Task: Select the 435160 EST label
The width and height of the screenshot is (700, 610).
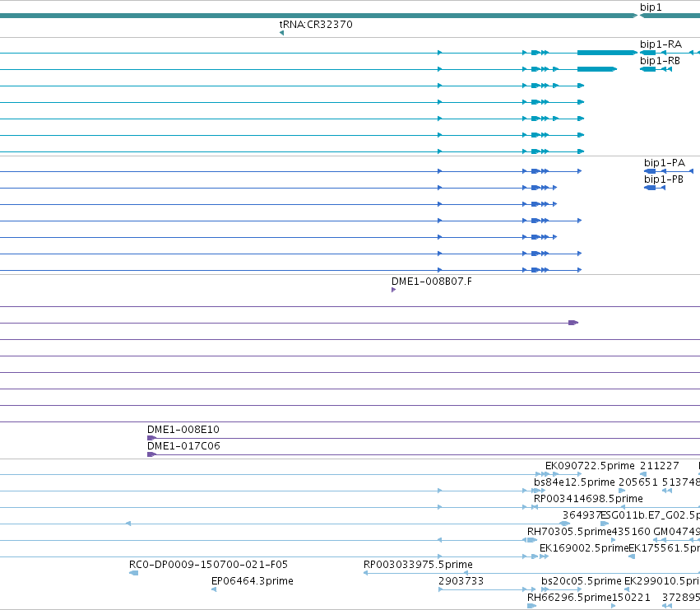Action: (x=631, y=532)
